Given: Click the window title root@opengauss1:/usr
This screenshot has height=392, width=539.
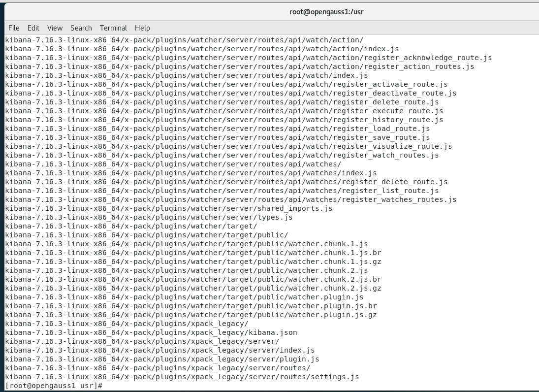Looking at the screenshot, I should pos(326,12).
